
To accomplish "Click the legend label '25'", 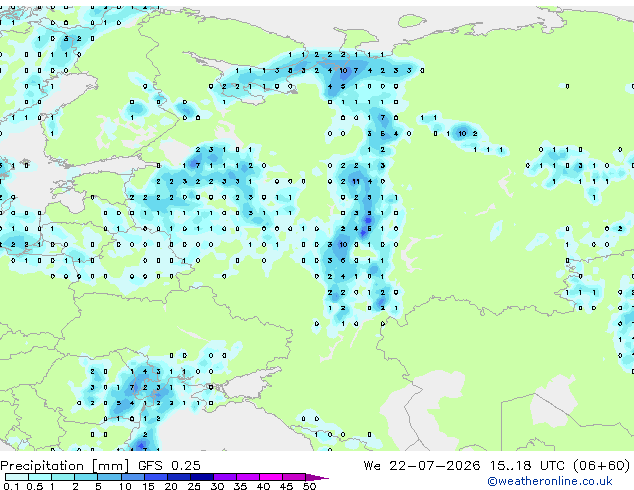I will click(x=194, y=486).
